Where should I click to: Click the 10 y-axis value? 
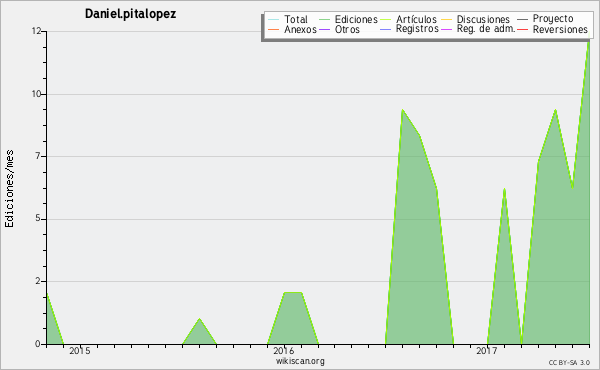(x=36, y=94)
